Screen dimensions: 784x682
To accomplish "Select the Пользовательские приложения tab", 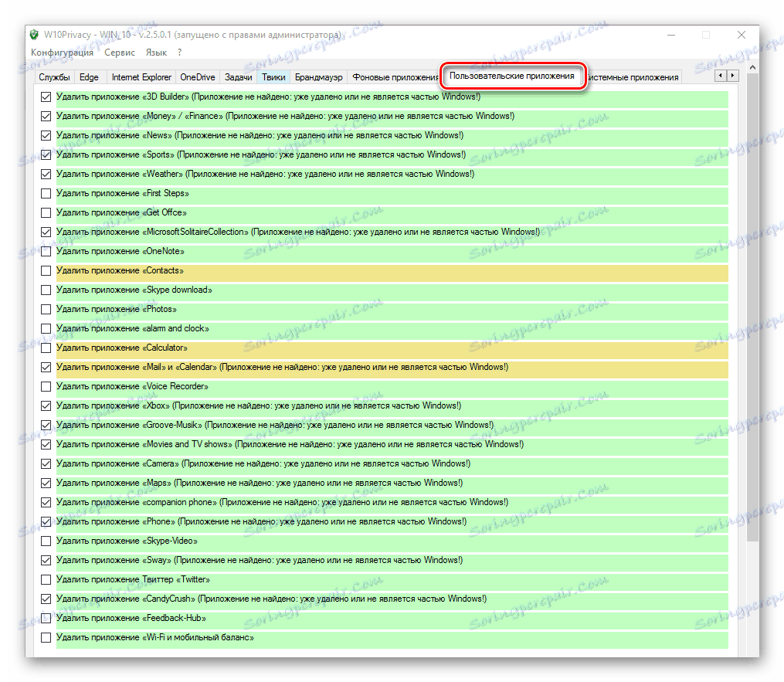I will click(511, 76).
